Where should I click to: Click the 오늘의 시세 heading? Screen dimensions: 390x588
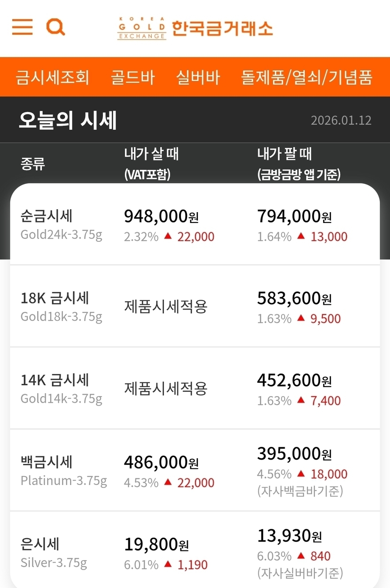(68, 120)
